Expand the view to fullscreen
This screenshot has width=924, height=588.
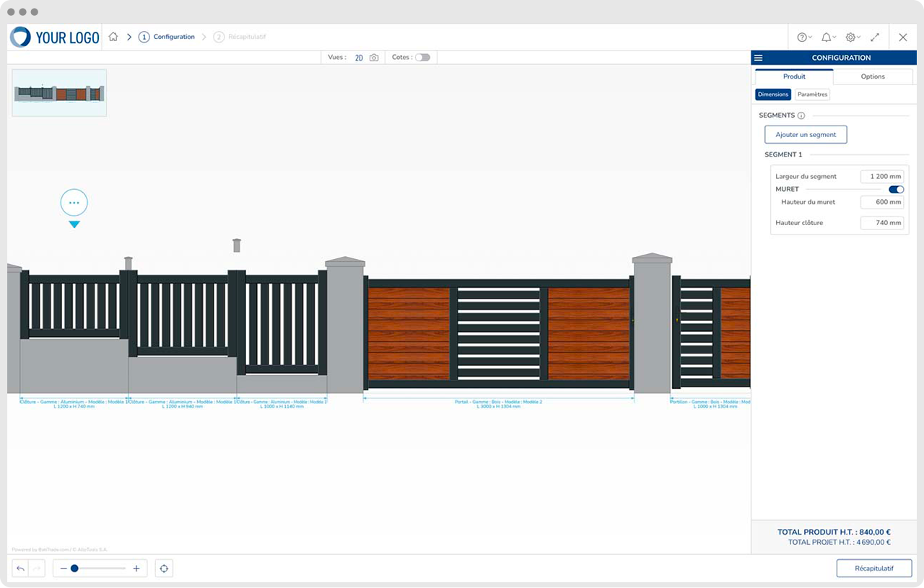[875, 38]
